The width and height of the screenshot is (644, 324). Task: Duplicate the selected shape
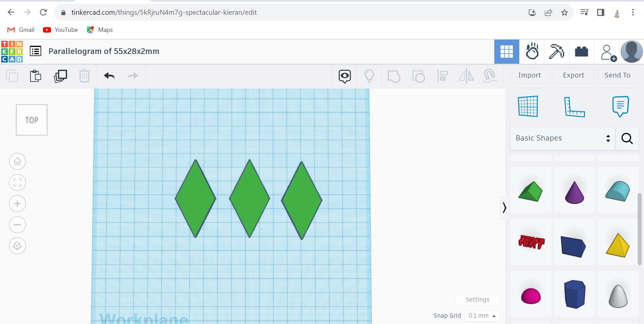(x=60, y=76)
